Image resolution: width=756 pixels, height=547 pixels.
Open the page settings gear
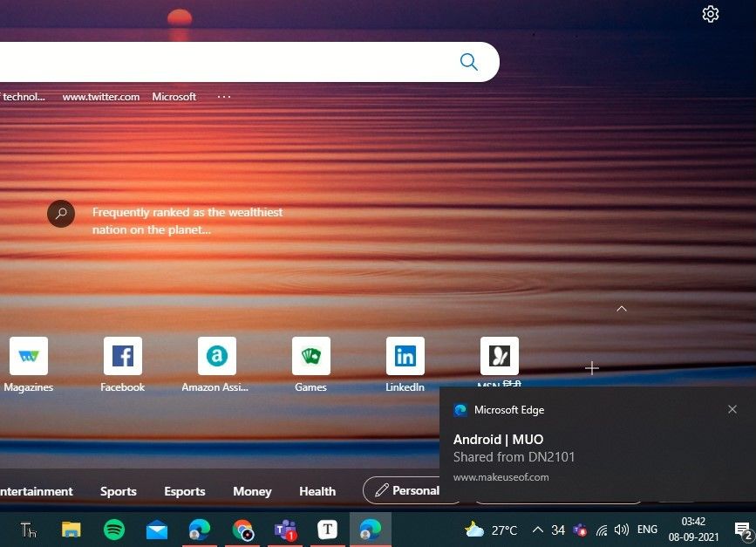(x=711, y=14)
